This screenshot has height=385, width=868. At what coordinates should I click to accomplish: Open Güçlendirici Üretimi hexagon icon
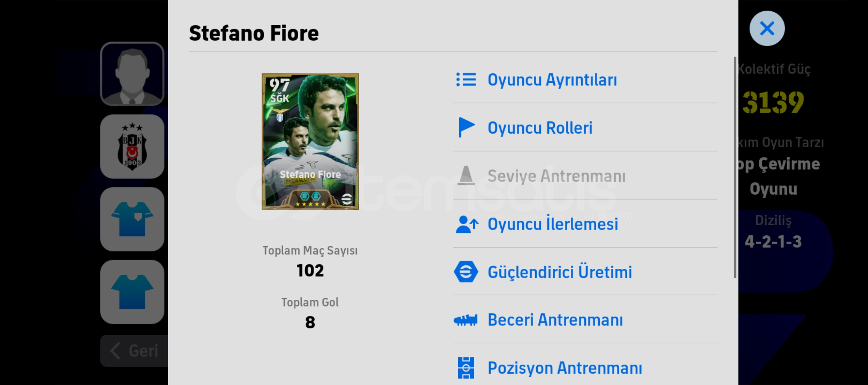pos(466,272)
